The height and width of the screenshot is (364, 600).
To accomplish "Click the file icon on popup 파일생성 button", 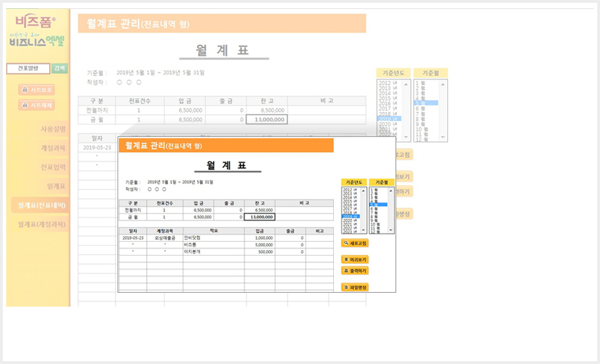I will pyautogui.click(x=346, y=287).
